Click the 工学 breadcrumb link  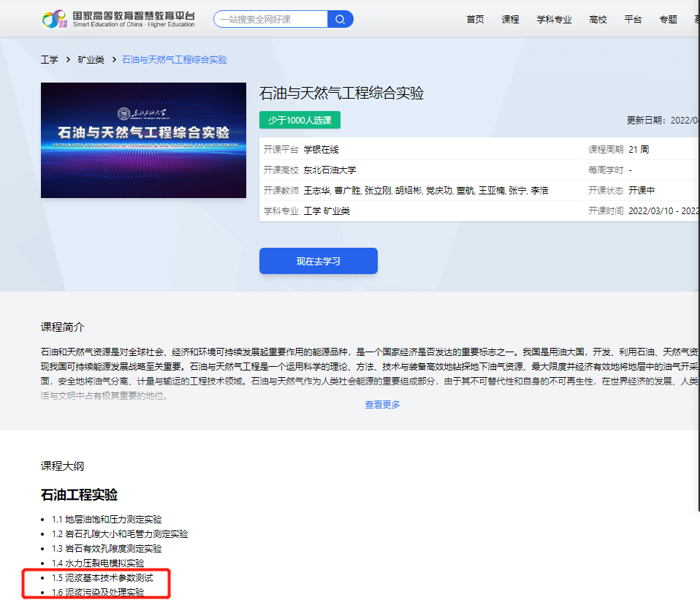point(49,60)
